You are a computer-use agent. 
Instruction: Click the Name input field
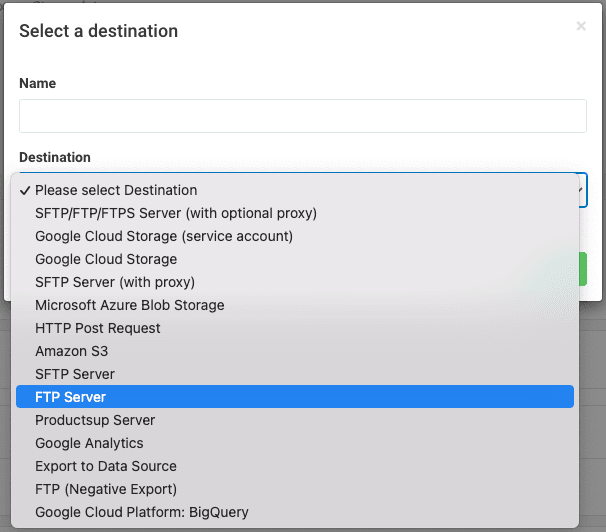[302, 116]
